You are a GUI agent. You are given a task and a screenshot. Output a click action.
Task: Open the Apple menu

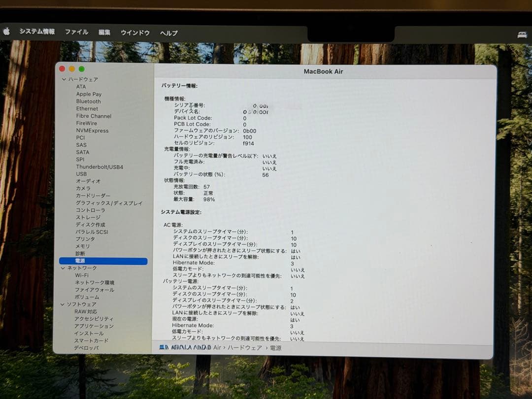(x=7, y=32)
